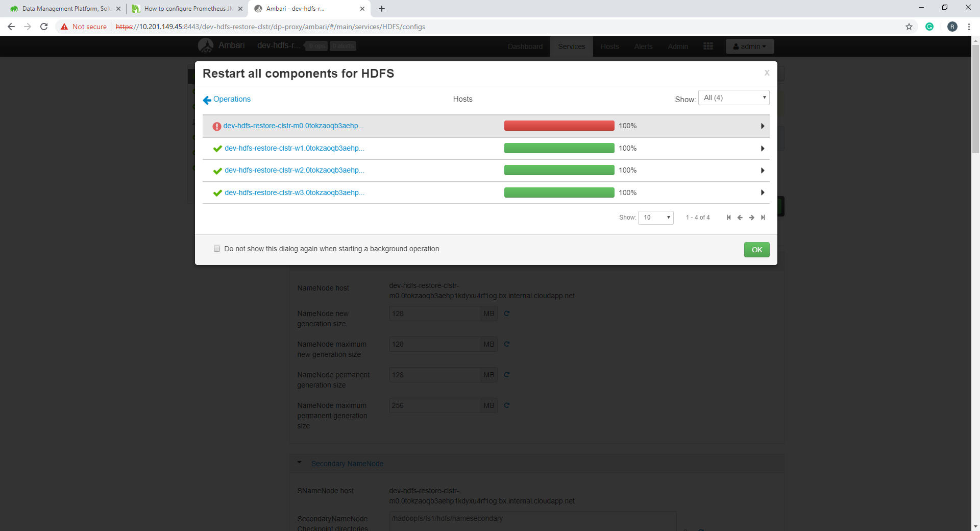Screen dimensions: 980x531
Task: Jump to last page using pagination icon
Action: pos(763,218)
